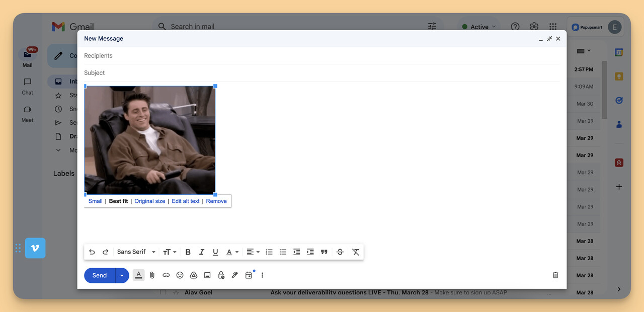The image size is (644, 312).
Task: Open the Sans Serif font dropdown
Action: (x=136, y=252)
